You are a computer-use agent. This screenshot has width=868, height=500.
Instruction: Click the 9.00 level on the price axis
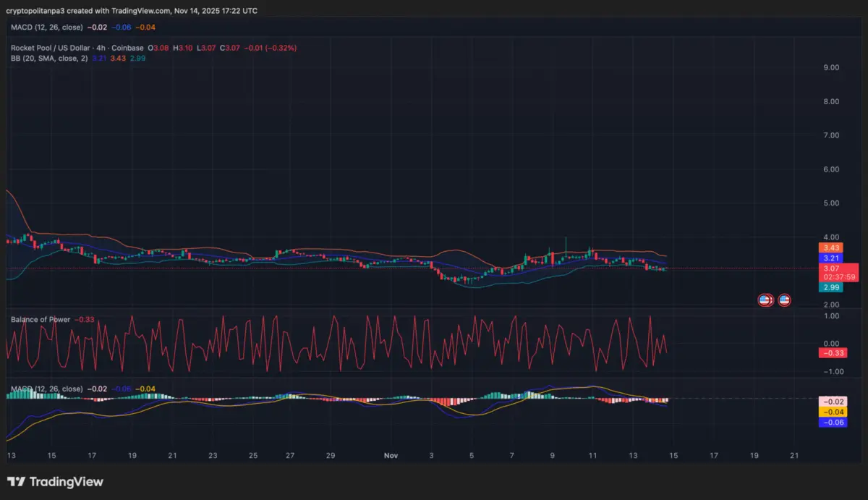pos(830,68)
